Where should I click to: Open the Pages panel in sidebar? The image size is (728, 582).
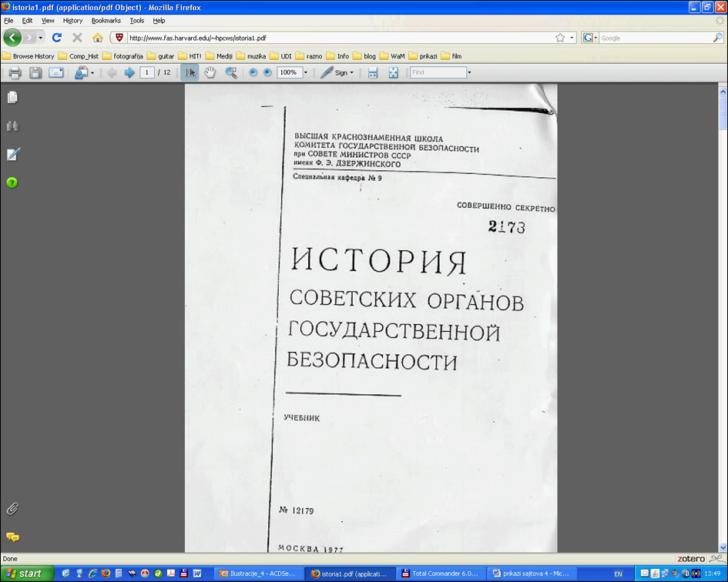(x=12, y=98)
